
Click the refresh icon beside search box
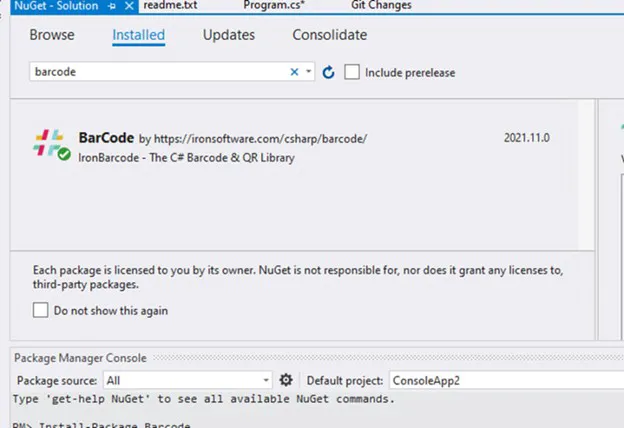tap(328, 72)
